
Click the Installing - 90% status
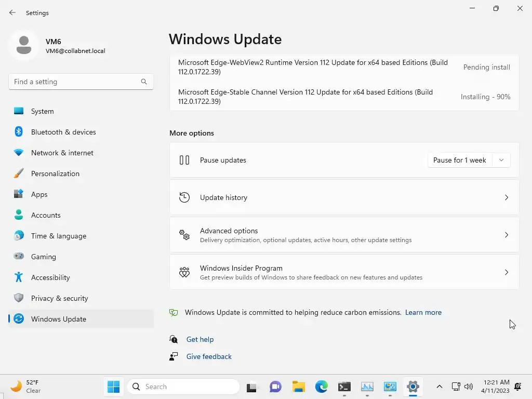pos(485,96)
